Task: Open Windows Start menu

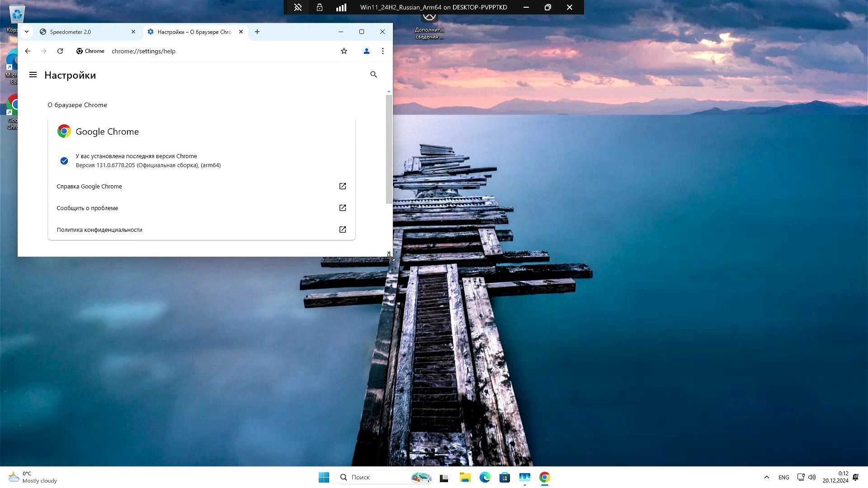Action: [324, 477]
